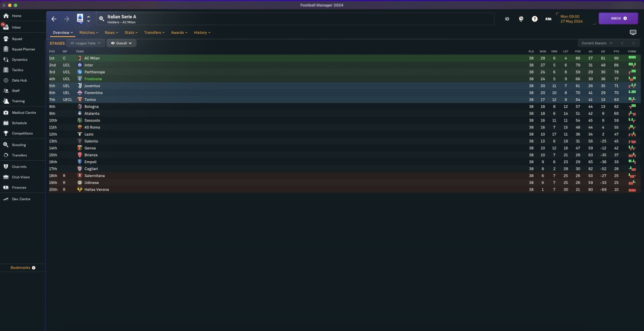The width and height of the screenshot is (644, 331).
Task: Click the search magnifier icon
Action: [102, 19]
